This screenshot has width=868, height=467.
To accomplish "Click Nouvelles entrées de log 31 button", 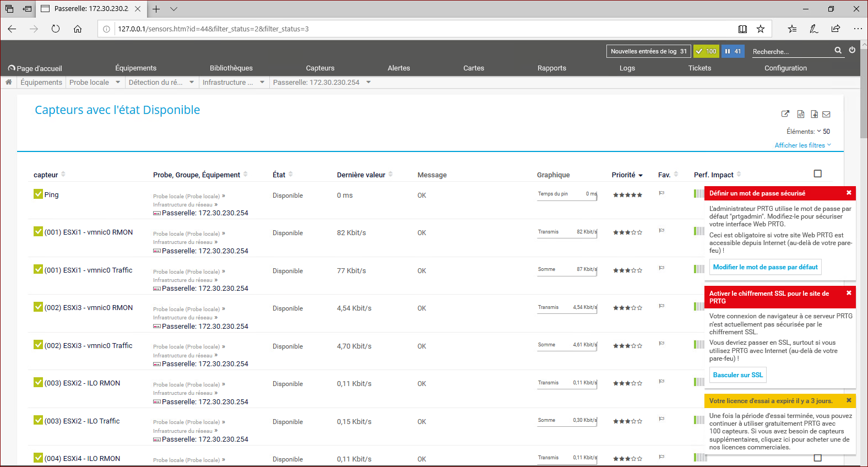I will 649,51.
